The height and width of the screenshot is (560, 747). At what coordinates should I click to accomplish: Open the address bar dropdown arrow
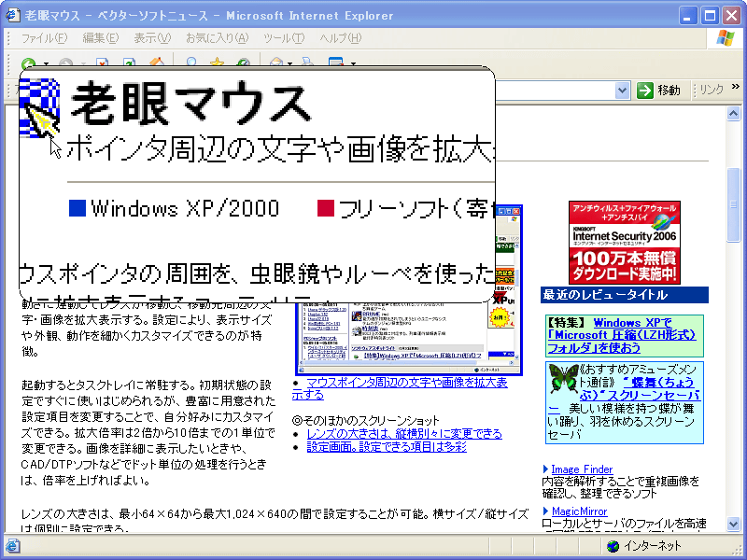coord(622,90)
